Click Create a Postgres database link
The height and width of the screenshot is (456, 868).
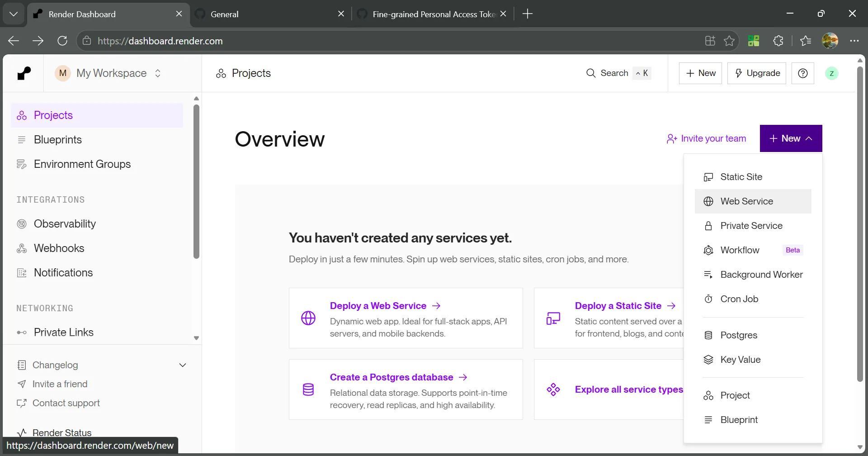pyautogui.click(x=399, y=377)
